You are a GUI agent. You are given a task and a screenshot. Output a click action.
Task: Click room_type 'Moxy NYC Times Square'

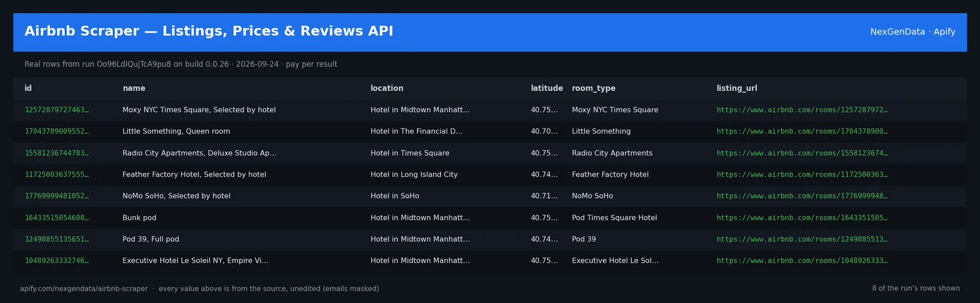tap(615, 110)
